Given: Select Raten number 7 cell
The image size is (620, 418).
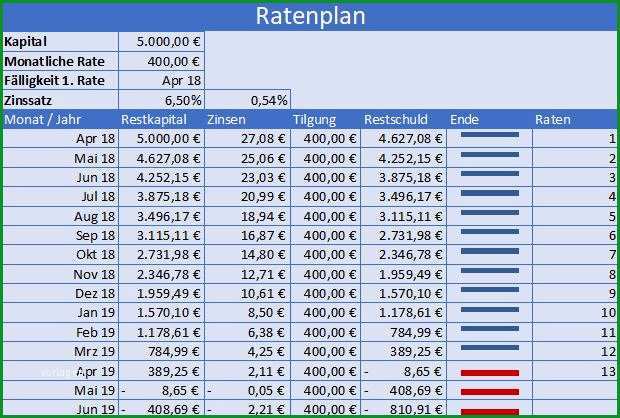Looking at the screenshot, I should 575,255.
